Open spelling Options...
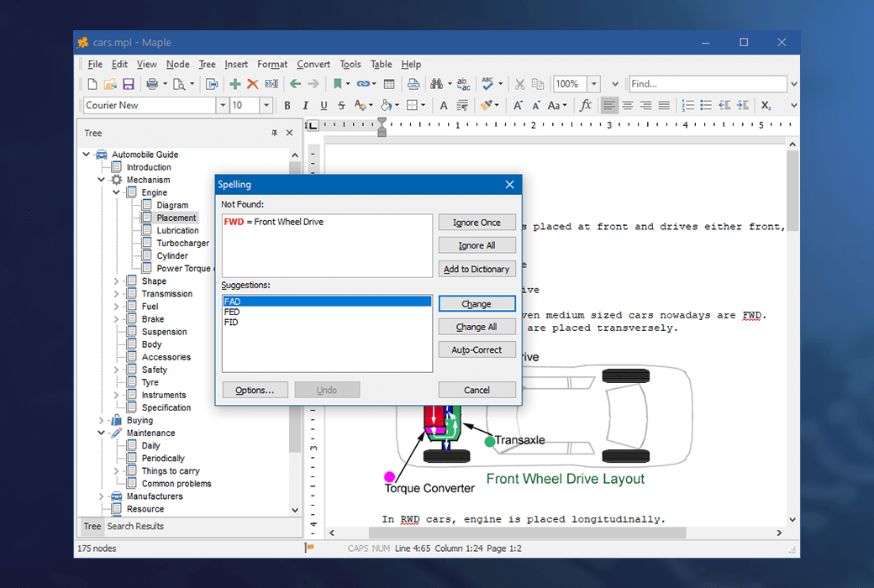Viewport: 874px width, 588px height. tap(255, 390)
